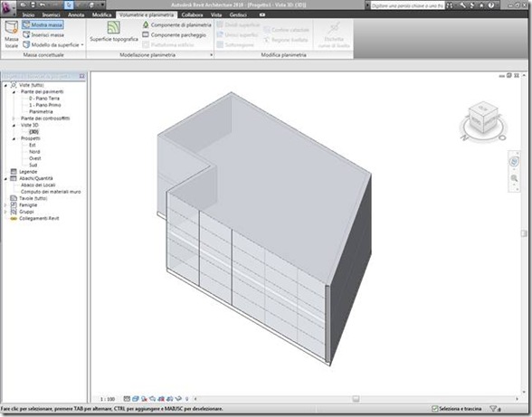Open the 1 - Piano Primo view
532x417 pixels.
pyautogui.click(x=45, y=105)
